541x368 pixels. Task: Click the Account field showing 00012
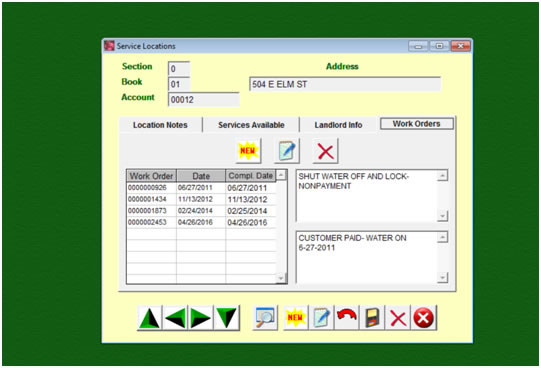tap(204, 100)
